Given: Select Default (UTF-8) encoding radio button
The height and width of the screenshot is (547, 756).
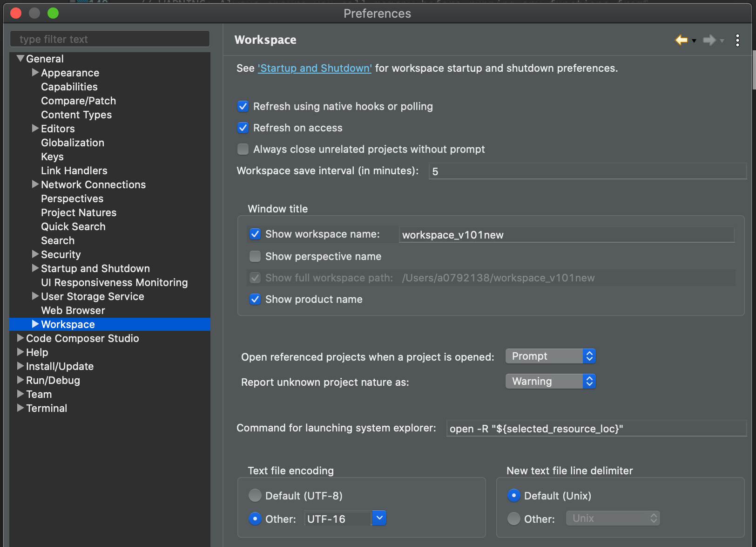Looking at the screenshot, I should pos(255,495).
